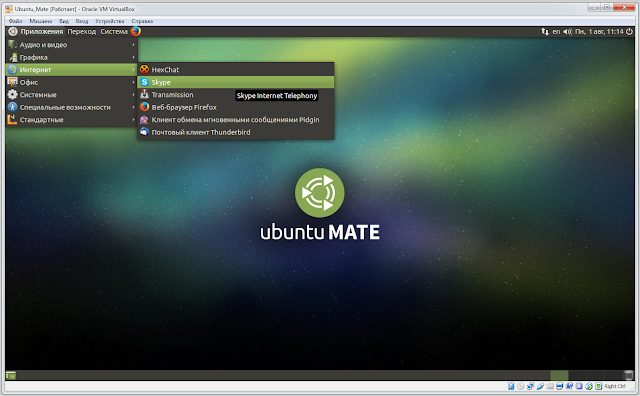Start Transmission torrent client
The image size is (640, 396).
(x=236, y=95)
